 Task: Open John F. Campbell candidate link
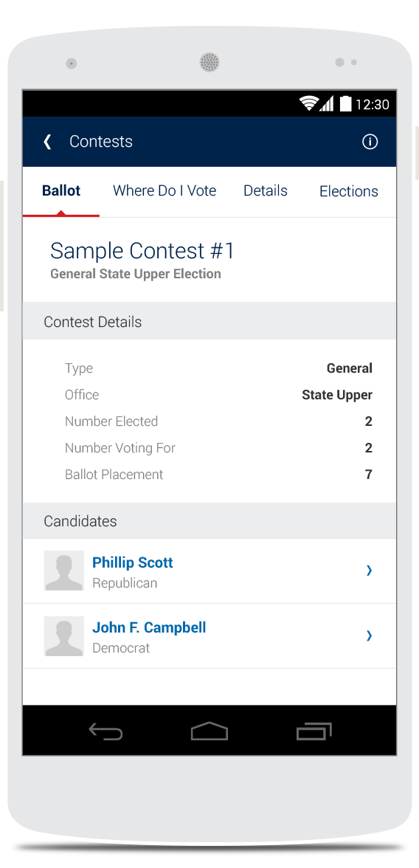click(x=149, y=627)
